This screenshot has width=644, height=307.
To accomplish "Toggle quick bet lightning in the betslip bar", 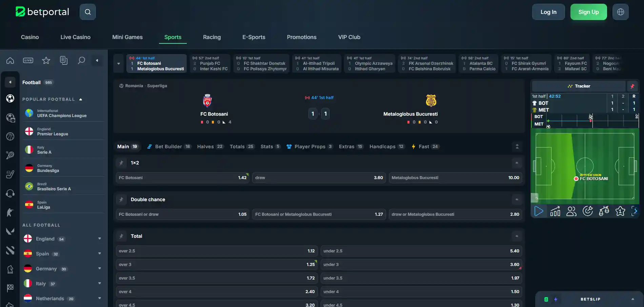I will [x=556, y=299].
